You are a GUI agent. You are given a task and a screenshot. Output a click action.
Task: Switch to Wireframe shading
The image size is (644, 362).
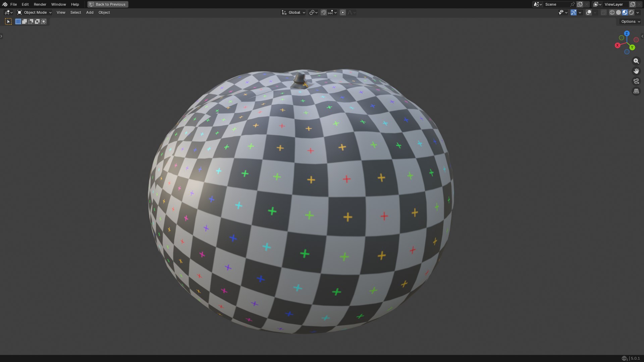click(612, 12)
